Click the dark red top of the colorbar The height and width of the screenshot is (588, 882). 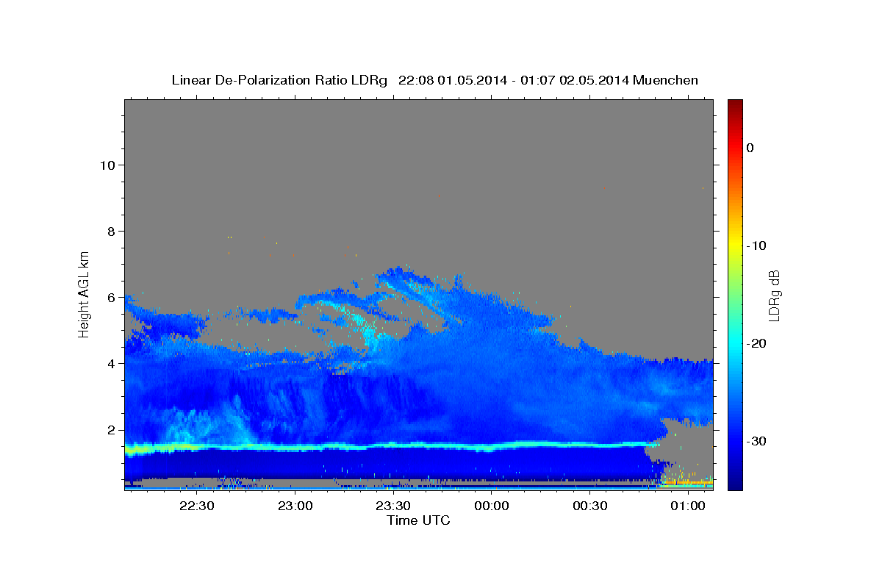pyautogui.click(x=735, y=105)
